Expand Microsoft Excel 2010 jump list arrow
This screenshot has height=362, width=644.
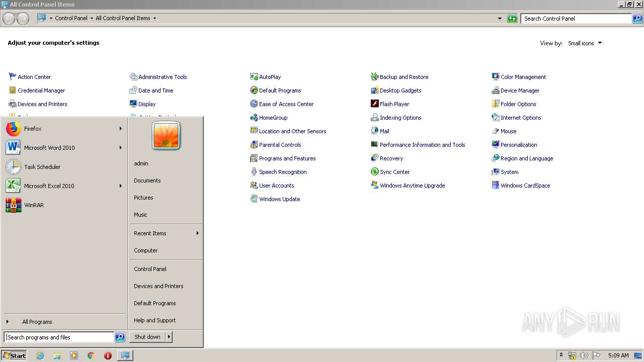pyautogui.click(x=121, y=186)
